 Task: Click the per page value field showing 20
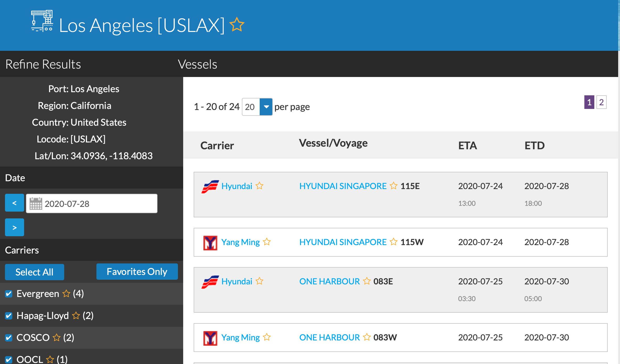pyautogui.click(x=251, y=107)
